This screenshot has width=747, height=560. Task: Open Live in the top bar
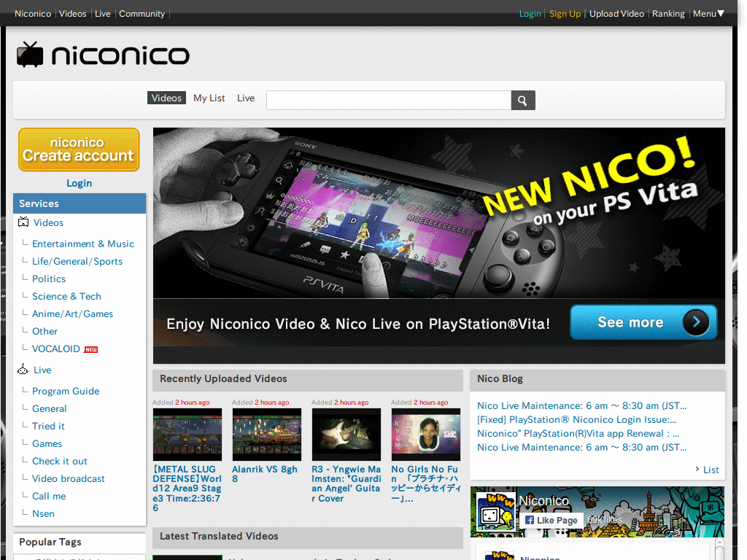point(102,14)
